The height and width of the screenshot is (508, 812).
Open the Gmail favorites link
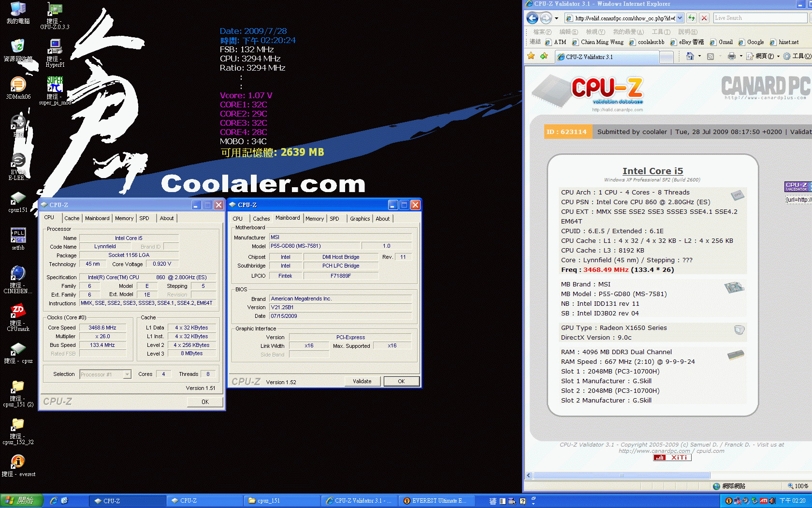click(721, 42)
